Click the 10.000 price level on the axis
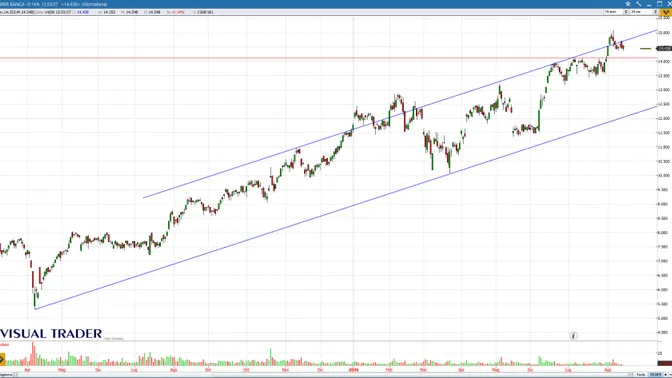672x378 pixels. [x=664, y=176]
